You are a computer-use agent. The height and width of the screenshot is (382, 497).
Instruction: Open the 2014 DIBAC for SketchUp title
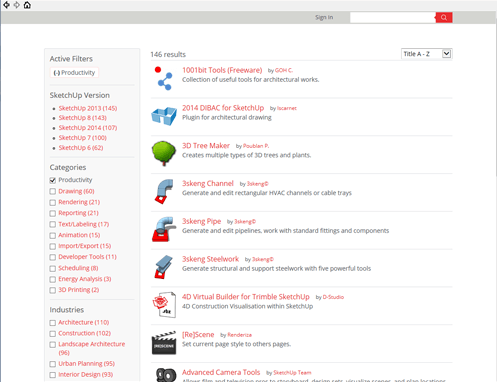(x=223, y=108)
